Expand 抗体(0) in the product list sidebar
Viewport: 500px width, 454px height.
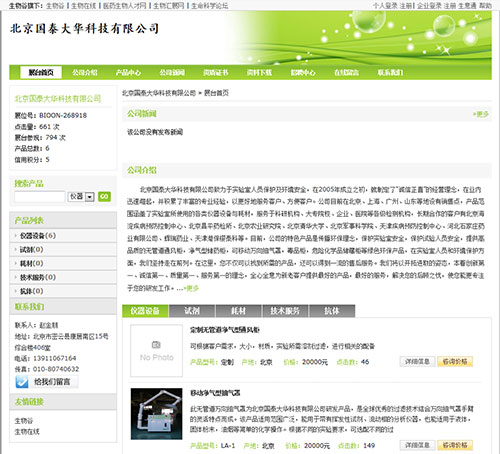coord(32,291)
